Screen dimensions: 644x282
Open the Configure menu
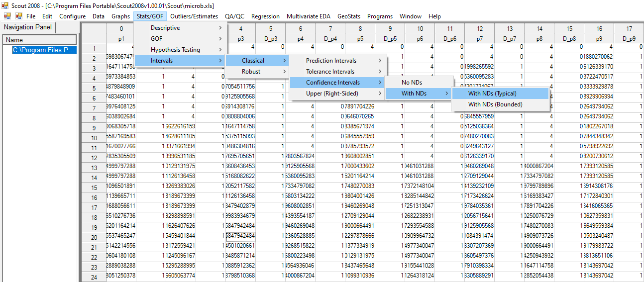coord(73,16)
